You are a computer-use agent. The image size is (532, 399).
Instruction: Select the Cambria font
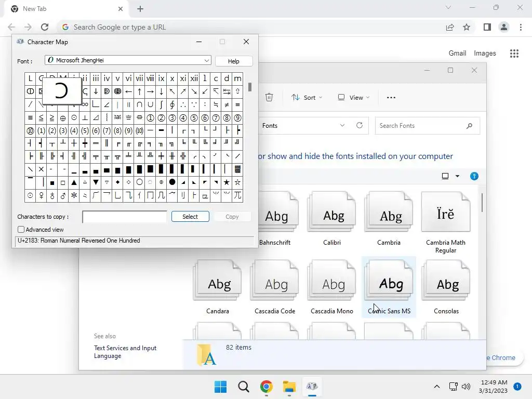(x=389, y=219)
